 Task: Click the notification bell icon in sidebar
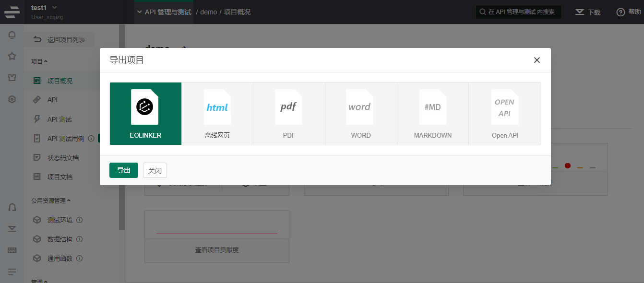pyautogui.click(x=12, y=35)
